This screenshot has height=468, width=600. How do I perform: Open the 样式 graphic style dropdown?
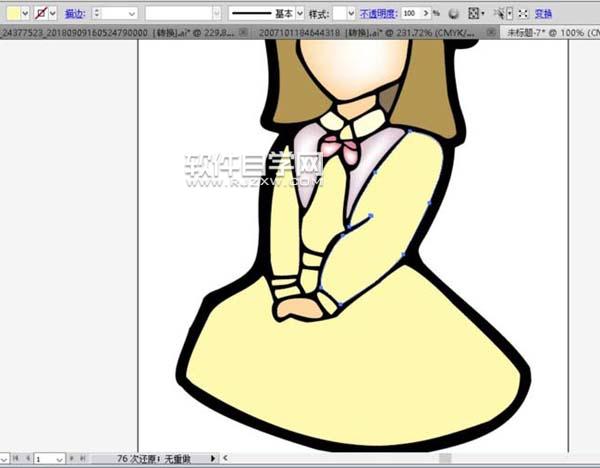point(351,14)
